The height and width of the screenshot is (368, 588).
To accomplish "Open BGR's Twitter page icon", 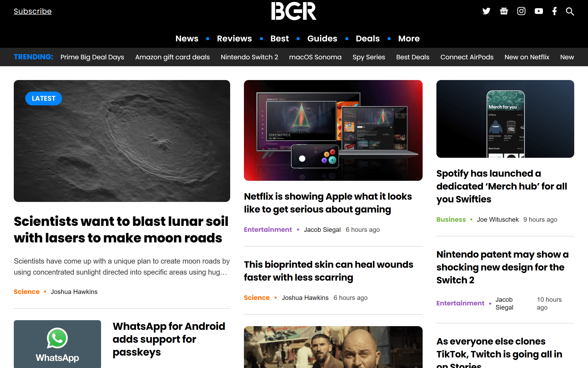I will coord(486,11).
